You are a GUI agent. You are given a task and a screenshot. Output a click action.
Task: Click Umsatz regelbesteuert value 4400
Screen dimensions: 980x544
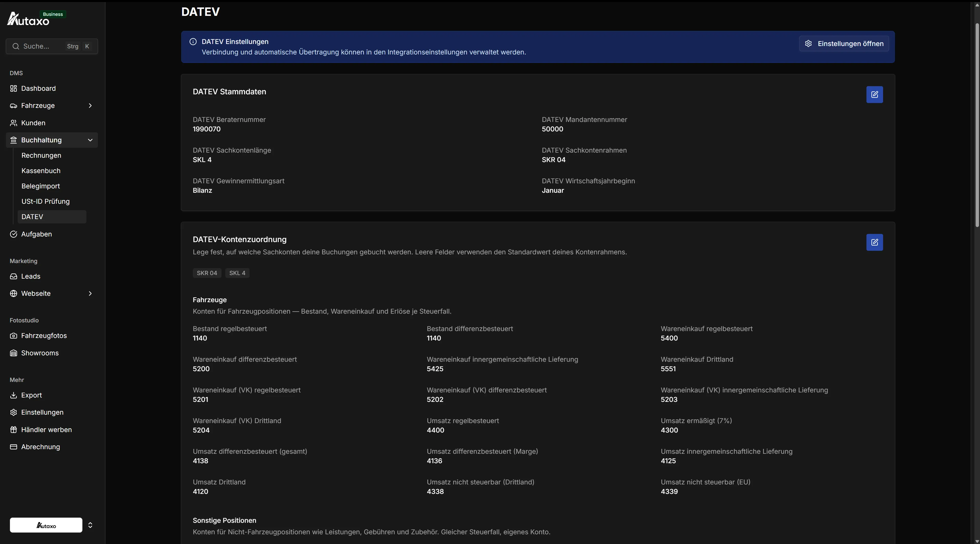tap(436, 430)
